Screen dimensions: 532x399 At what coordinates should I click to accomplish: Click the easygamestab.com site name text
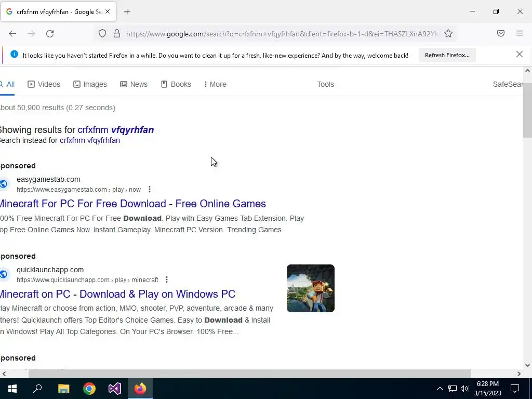point(48,179)
